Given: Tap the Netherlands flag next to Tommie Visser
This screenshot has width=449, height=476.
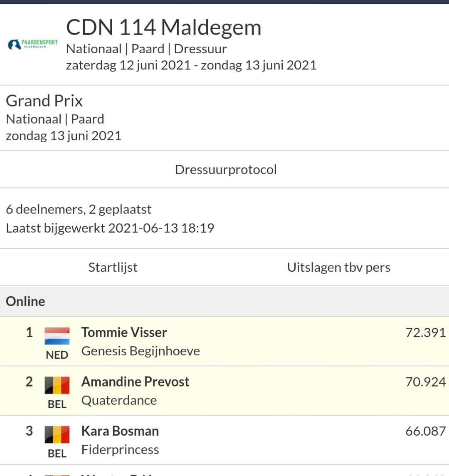Looking at the screenshot, I should point(57,336).
